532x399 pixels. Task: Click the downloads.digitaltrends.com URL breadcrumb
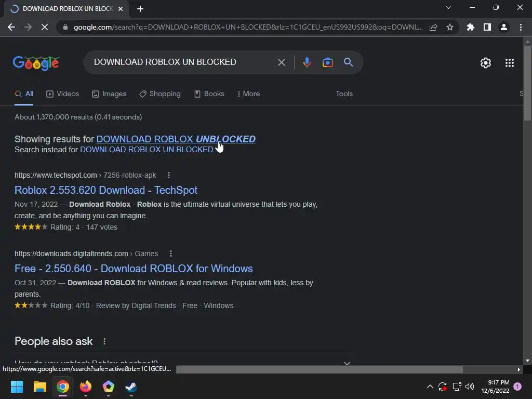pos(86,254)
